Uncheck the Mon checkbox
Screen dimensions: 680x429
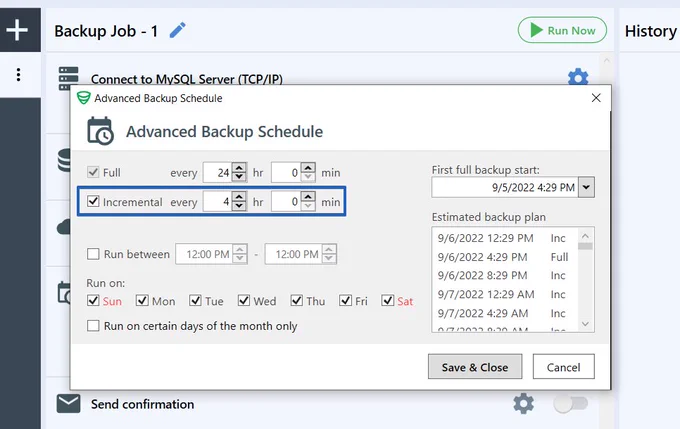[x=142, y=300]
